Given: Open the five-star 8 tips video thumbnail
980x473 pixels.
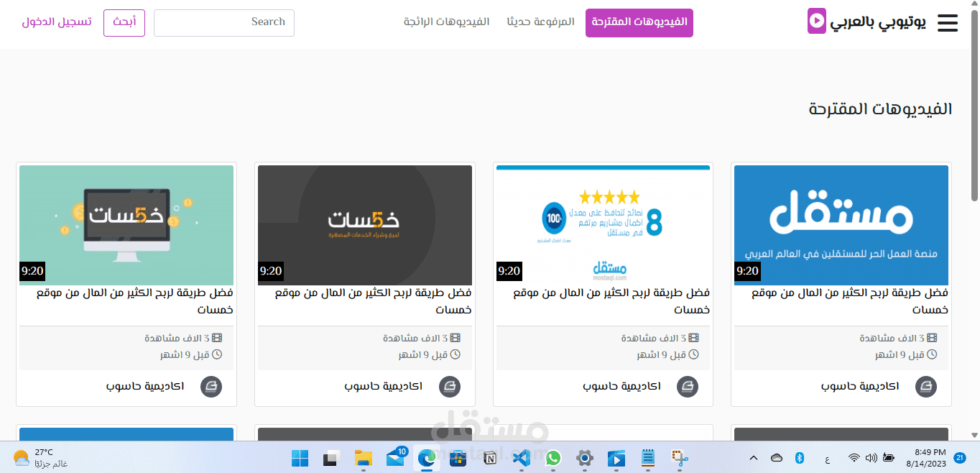Looking at the screenshot, I should click(x=603, y=225).
